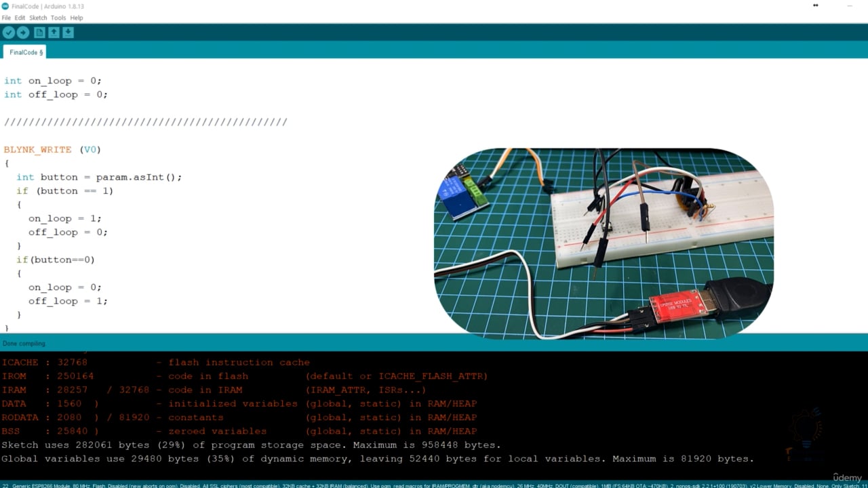868x488 pixels.
Task: Click the minimize window button
Action: [x=849, y=5]
